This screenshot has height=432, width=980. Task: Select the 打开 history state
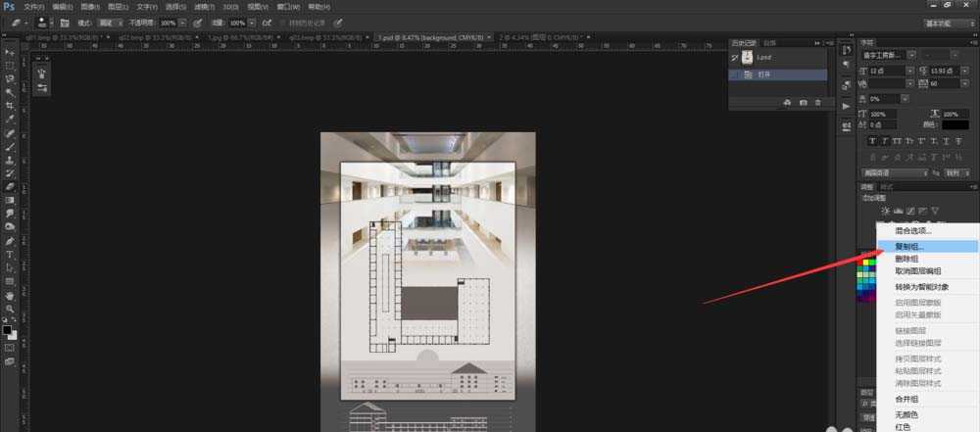[x=764, y=73]
